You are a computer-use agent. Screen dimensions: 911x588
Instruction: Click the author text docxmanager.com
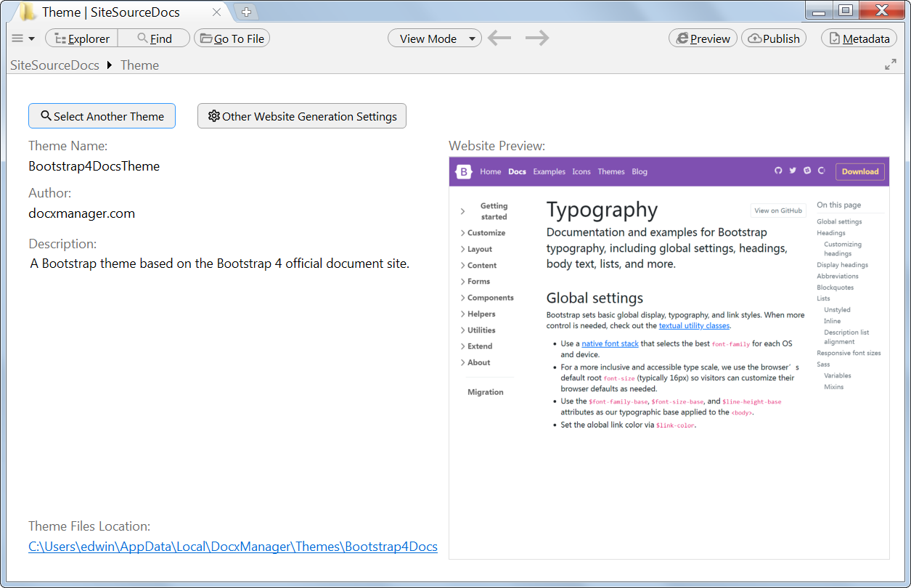(82, 213)
